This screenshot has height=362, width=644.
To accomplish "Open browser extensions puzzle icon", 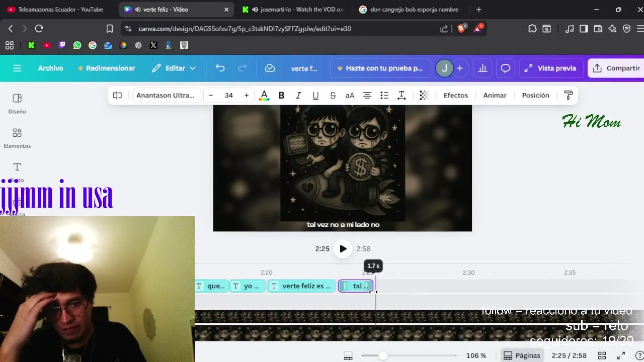I will coord(532,29).
